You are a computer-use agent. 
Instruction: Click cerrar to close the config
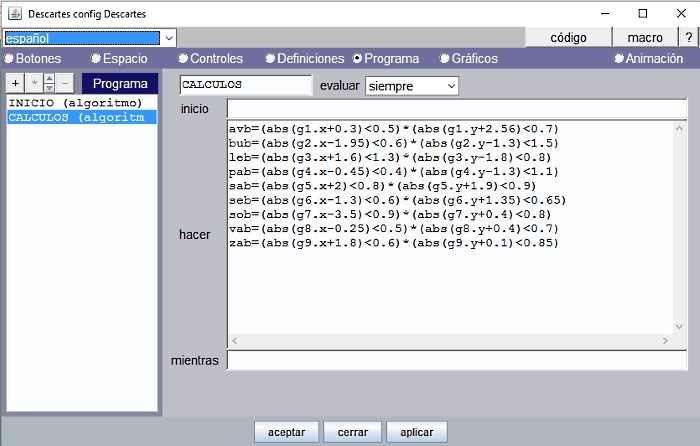(352, 432)
